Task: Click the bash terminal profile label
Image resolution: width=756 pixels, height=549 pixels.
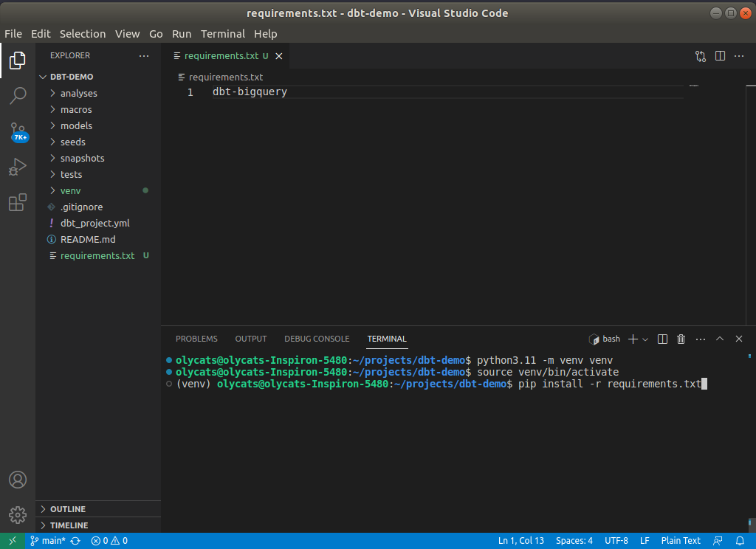Action: pos(605,339)
